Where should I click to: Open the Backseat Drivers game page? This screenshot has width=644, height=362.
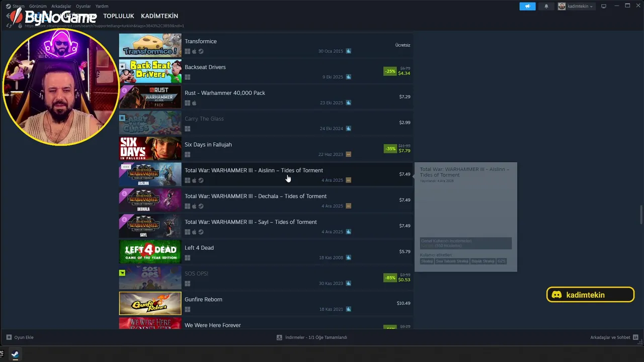click(205, 67)
